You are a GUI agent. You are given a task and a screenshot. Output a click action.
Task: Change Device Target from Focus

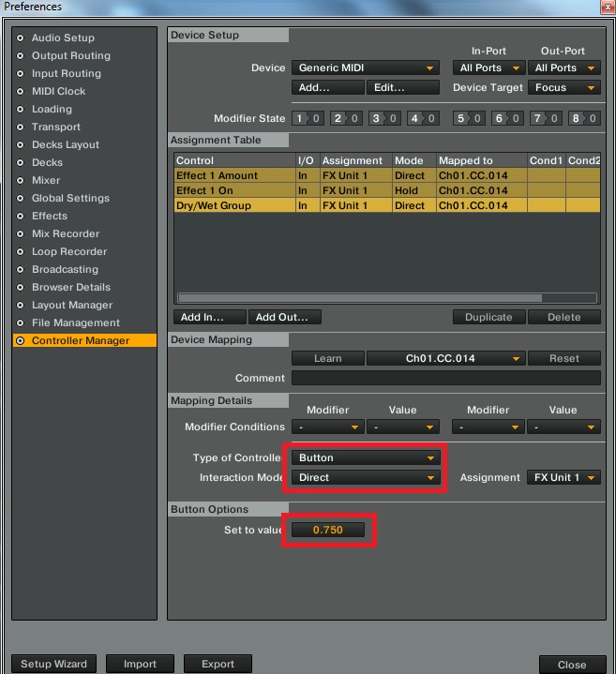point(564,88)
